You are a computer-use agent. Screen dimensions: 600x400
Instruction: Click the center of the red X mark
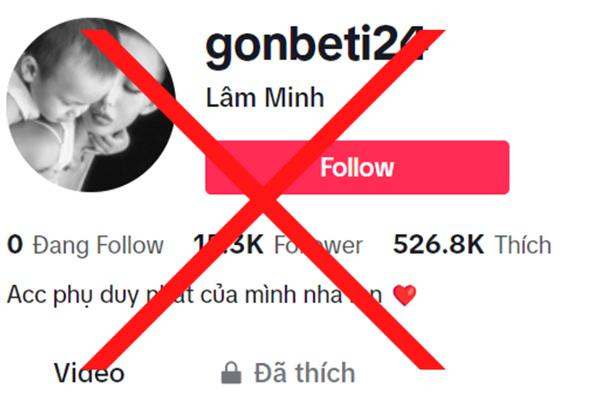263,199
